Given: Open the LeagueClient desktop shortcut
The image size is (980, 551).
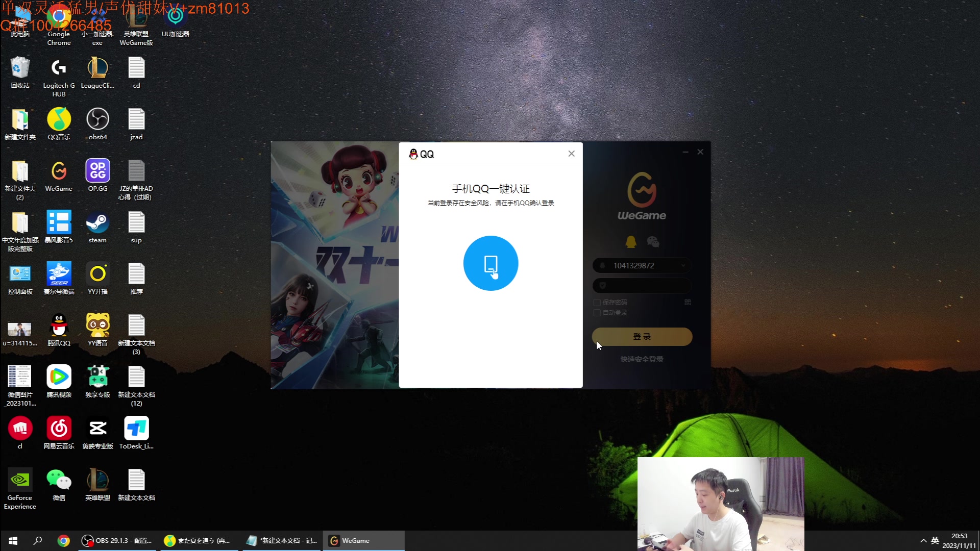Looking at the screenshot, I should 97,72.
